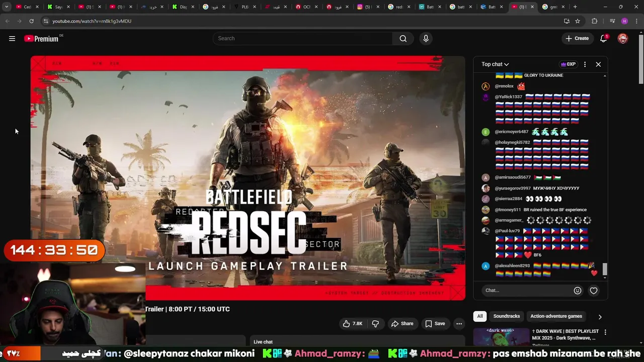Select the Soundtracks filter chip
The image size is (644, 362).
[x=507, y=316]
